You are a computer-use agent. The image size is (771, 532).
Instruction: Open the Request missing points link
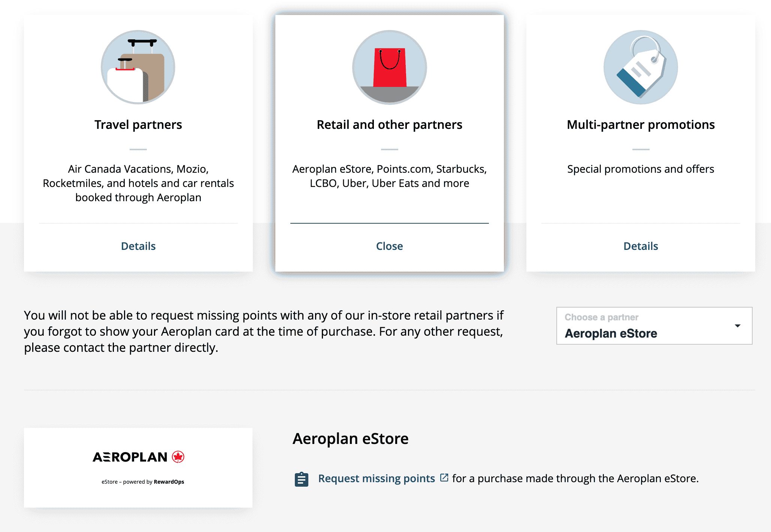377,478
